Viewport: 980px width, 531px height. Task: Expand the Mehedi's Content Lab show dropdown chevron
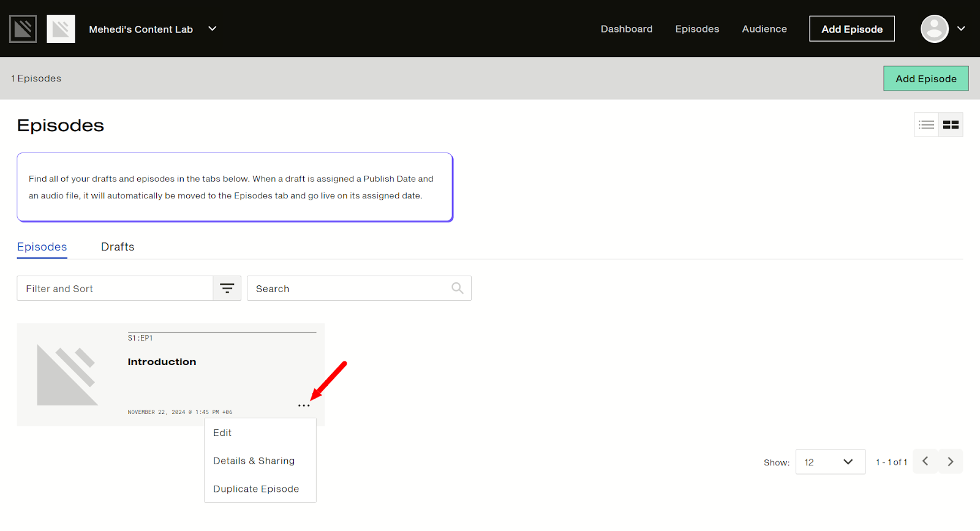(213, 29)
